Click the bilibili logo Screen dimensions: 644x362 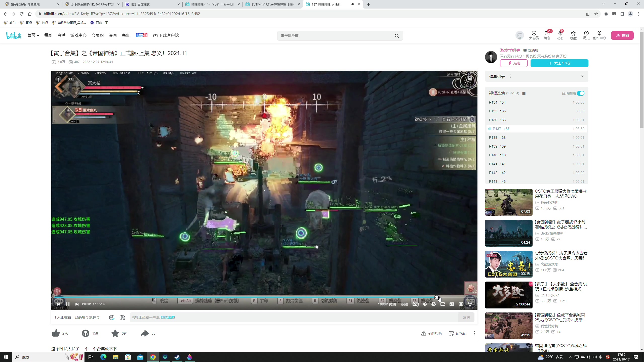point(14,35)
